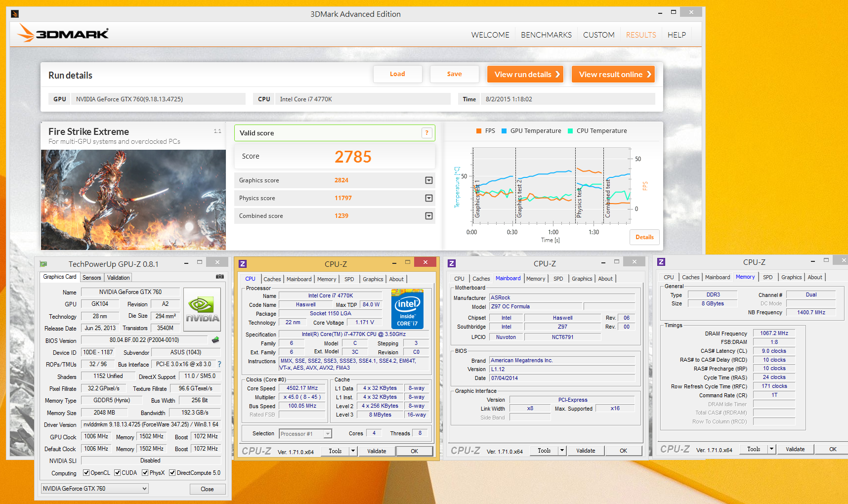Screen dimensions: 848x504
Task: Click the BIOS version save chip icon in GPU-Z
Action: [215, 340]
